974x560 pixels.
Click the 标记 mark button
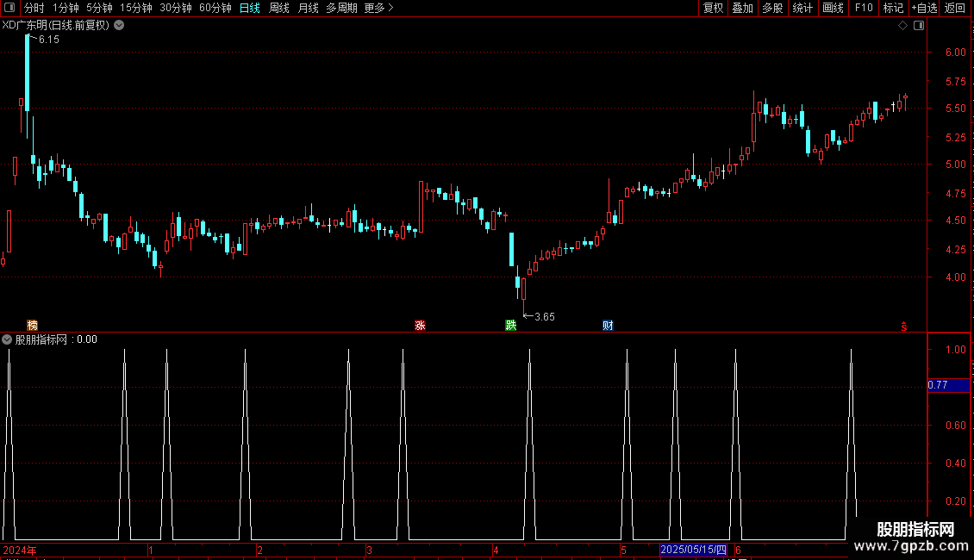(x=893, y=8)
